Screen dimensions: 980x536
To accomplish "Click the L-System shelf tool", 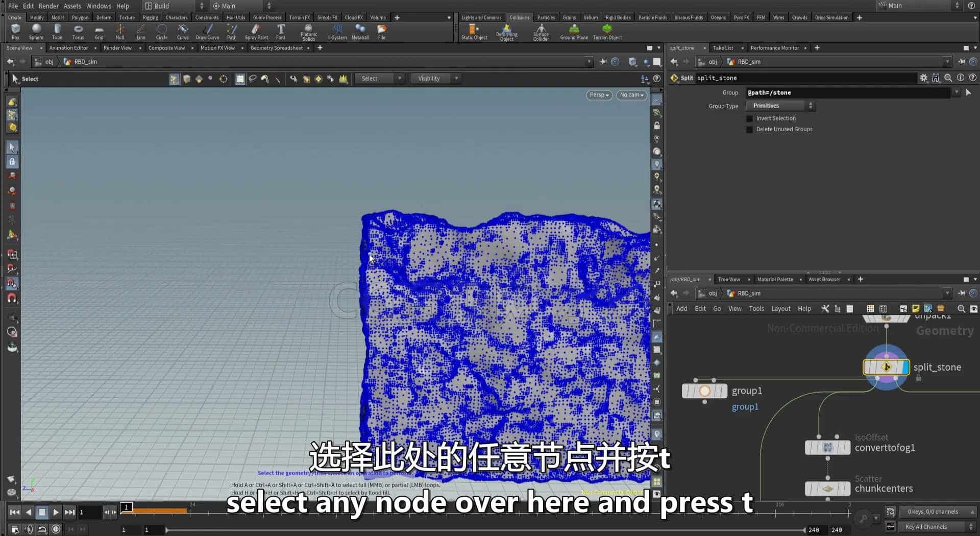I will coord(337,32).
